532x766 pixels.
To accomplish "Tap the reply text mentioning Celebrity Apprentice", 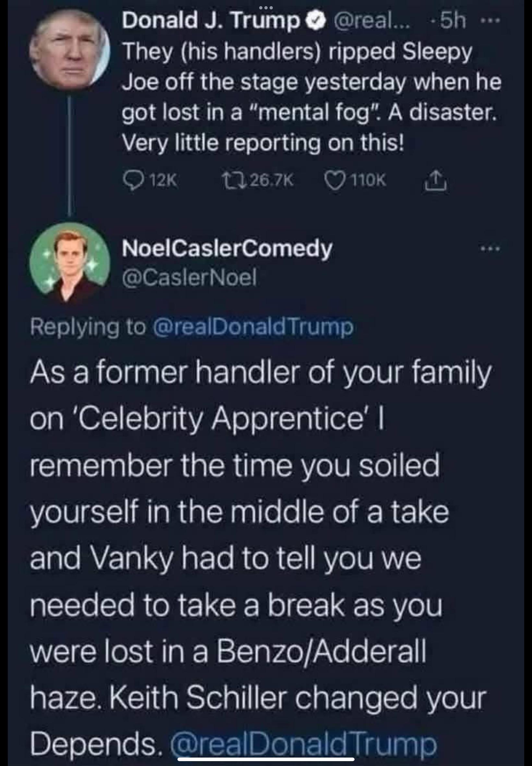I will [x=261, y=559].
